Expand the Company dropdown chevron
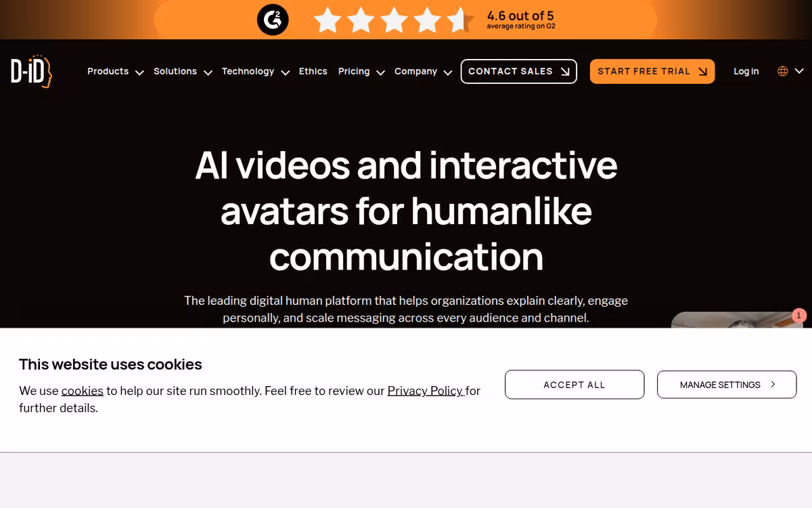This screenshot has width=812, height=508. click(447, 72)
